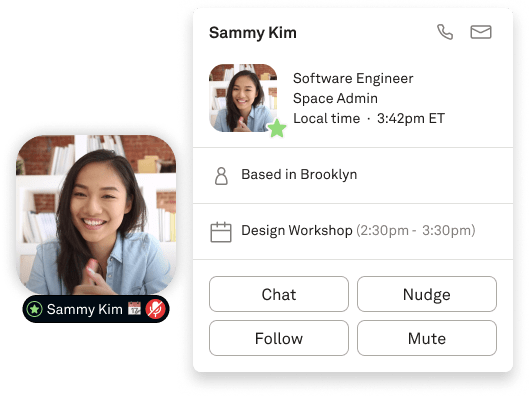Click the calendar icon next to Design Workshop

click(221, 232)
